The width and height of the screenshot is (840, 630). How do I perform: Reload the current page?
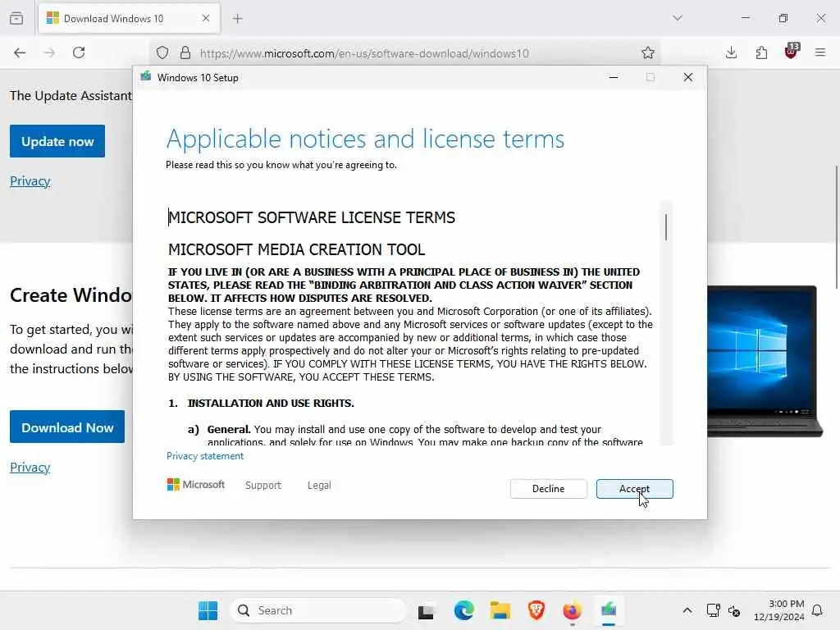point(79,52)
